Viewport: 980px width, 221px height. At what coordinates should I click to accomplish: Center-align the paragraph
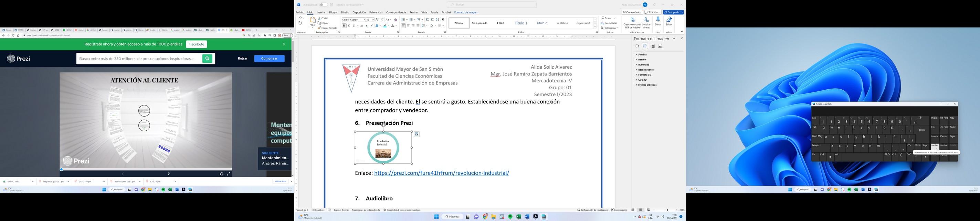[408, 26]
